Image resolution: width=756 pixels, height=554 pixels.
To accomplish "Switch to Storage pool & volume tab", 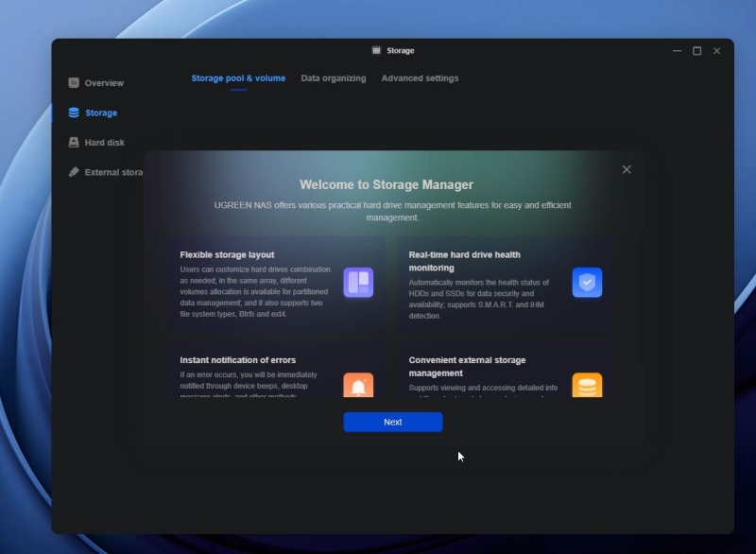I will (238, 78).
